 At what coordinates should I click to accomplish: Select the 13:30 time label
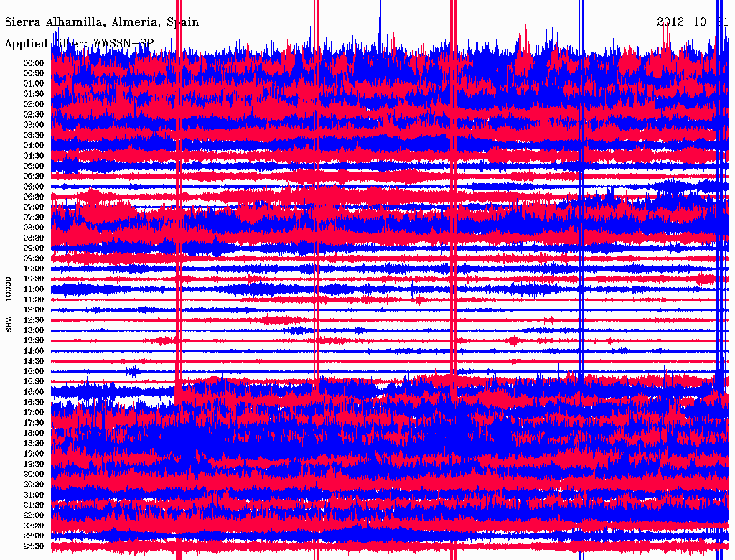click(x=33, y=340)
